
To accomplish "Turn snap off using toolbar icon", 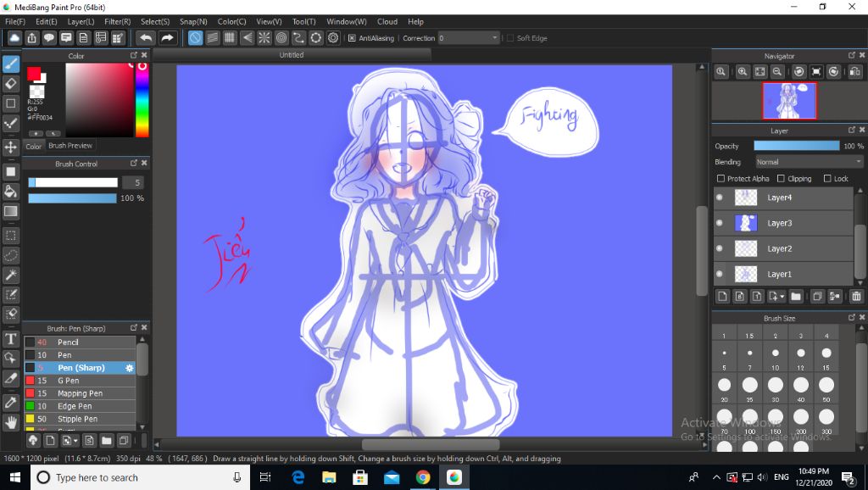I will coord(196,37).
